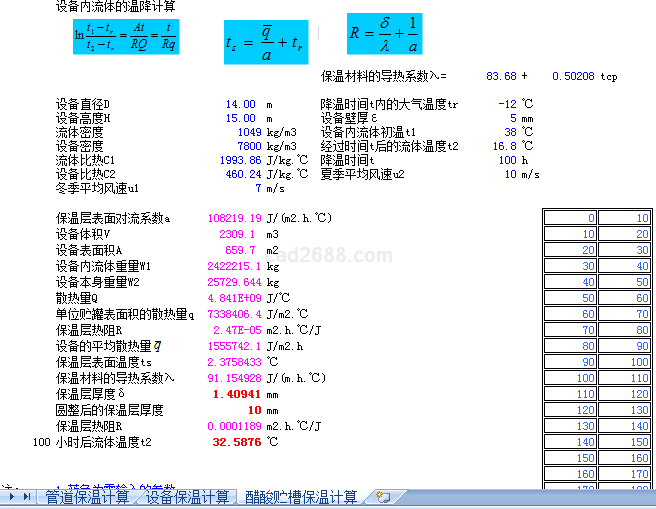Click the 设备壁厚 value cell 5
The image size is (656, 509).
coord(512,118)
